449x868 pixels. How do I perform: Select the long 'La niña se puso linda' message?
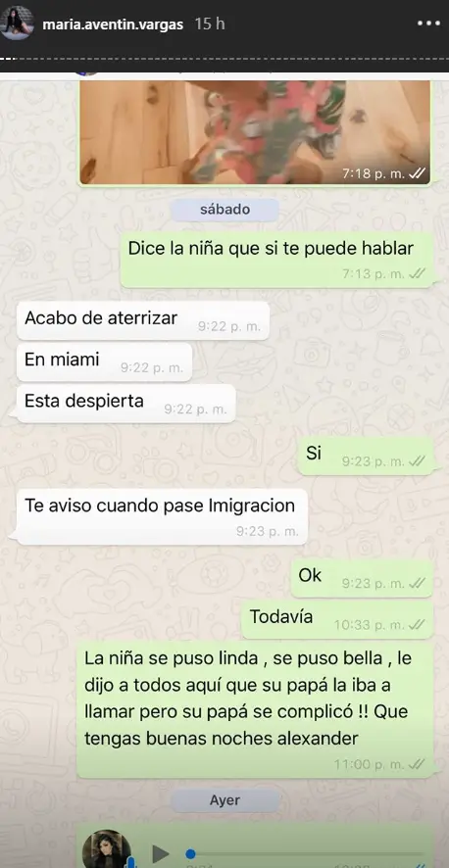point(255,709)
